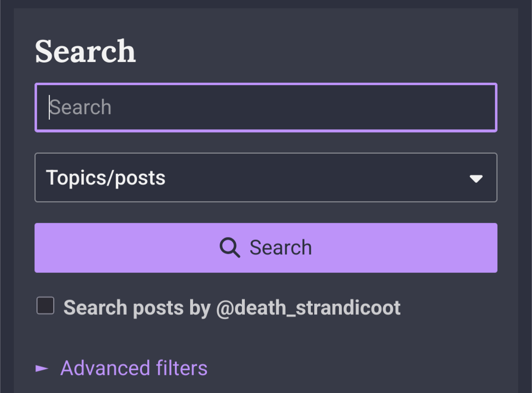Viewport: 532px width, 393px height.
Task: Toggle filtering to @death_strandicoot's posts only
Action: pos(45,305)
